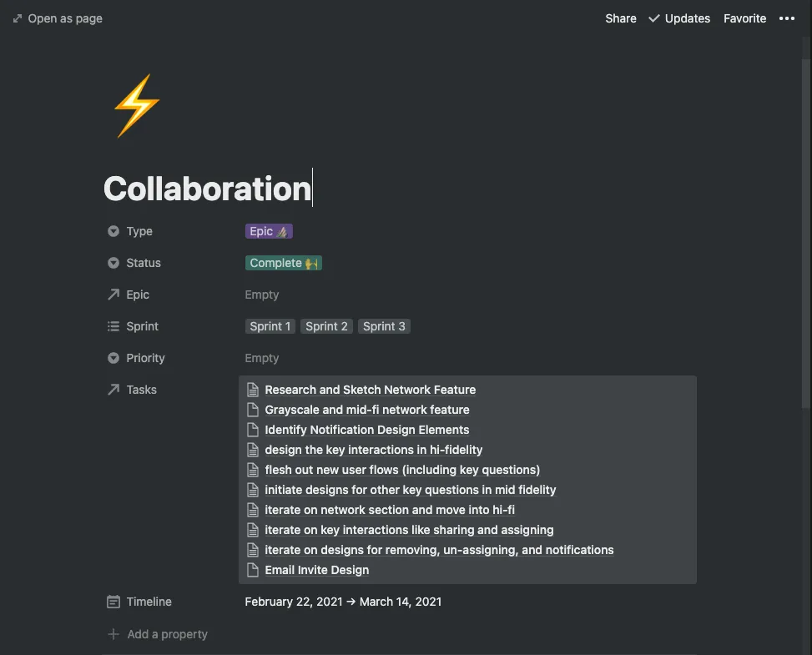This screenshot has width=812, height=655.
Task: Open iterate on designs for removing, un-assigning task
Action: pyautogui.click(x=439, y=550)
